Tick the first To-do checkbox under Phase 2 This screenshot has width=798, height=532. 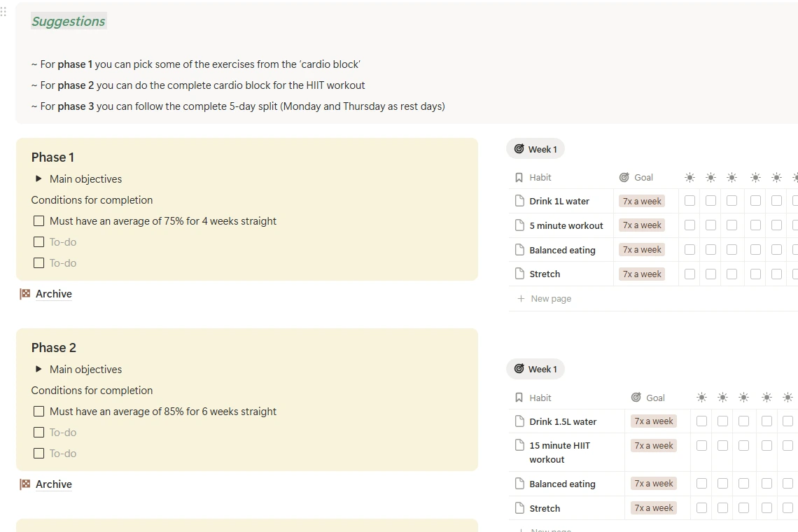click(x=38, y=432)
